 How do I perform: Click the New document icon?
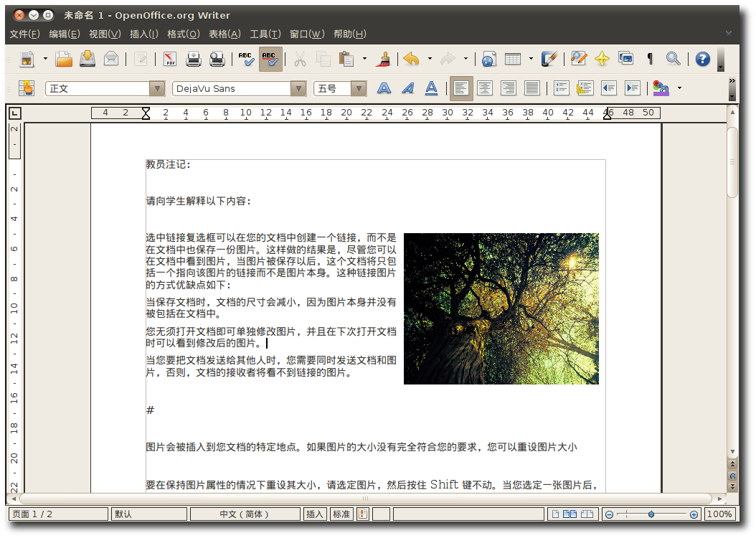coord(27,60)
